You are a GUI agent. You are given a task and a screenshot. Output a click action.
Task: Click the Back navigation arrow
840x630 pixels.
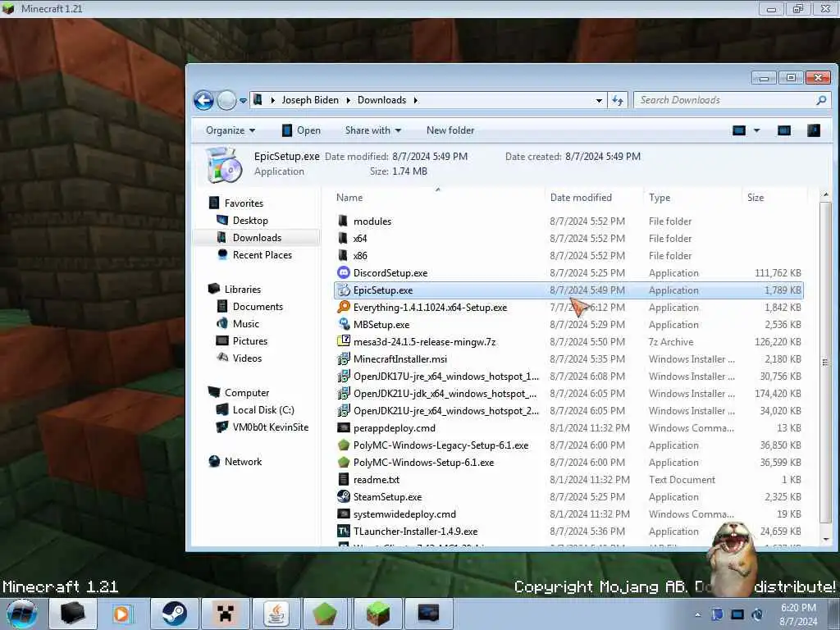pyautogui.click(x=203, y=100)
